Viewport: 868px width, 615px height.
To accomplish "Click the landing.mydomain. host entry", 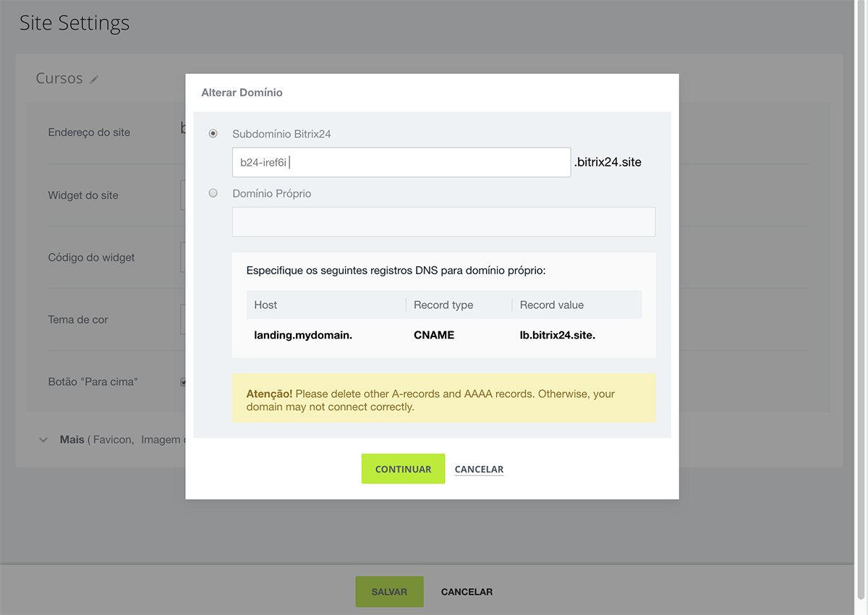I will pyautogui.click(x=303, y=336).
